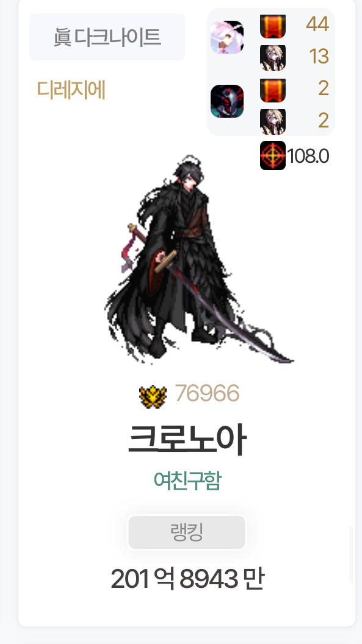Click the lower red banner icon
The height and width of the screenshot is (644, 362).
click(x=273, y=90)
